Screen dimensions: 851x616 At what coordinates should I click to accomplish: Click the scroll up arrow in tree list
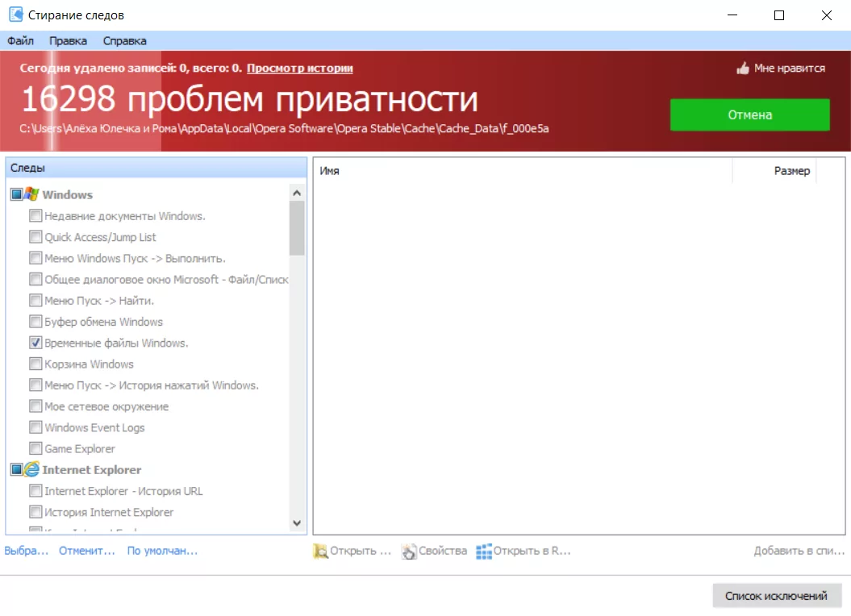point(297,193)
